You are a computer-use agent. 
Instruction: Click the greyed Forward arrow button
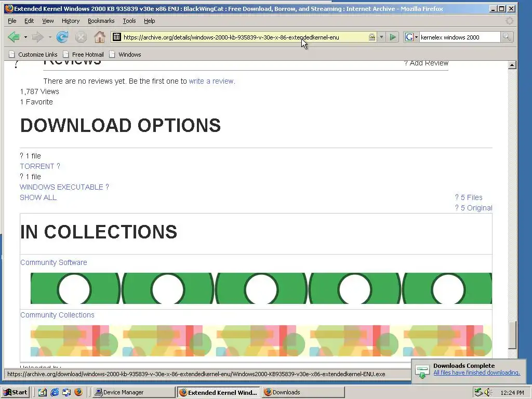(x=37, y=37)
